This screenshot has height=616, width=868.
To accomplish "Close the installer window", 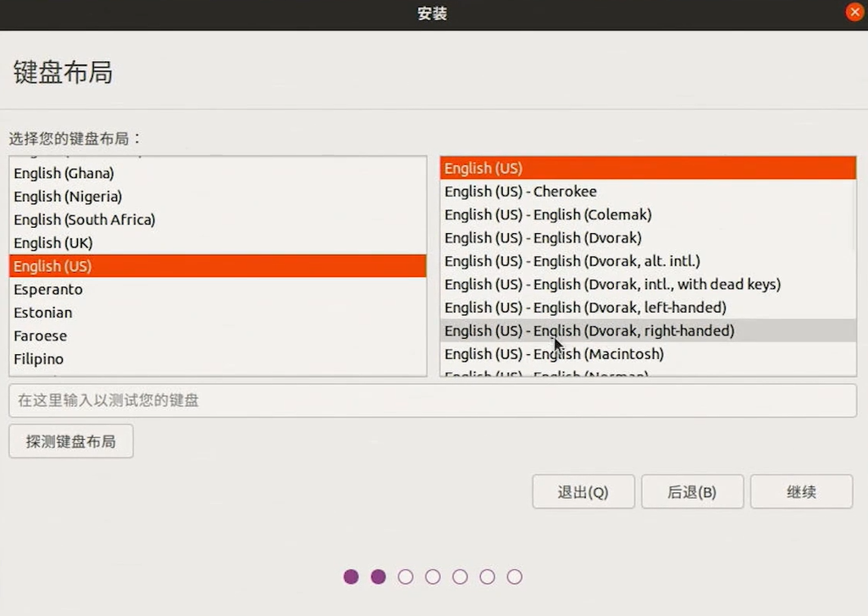I will pyautogui.click(x=854, y=12).
